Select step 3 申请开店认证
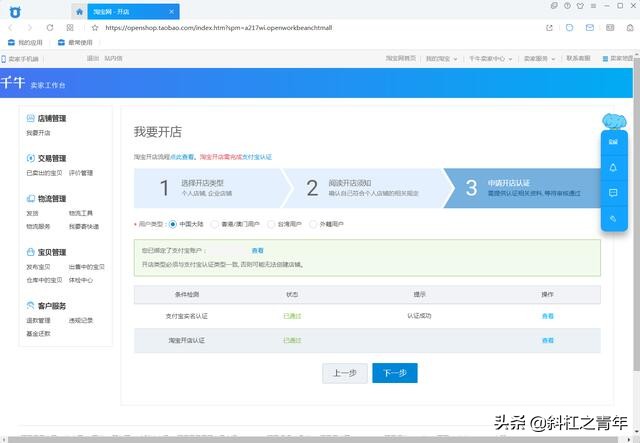The image size is (640, 443). pyautogui.click(x=522, y=188)
